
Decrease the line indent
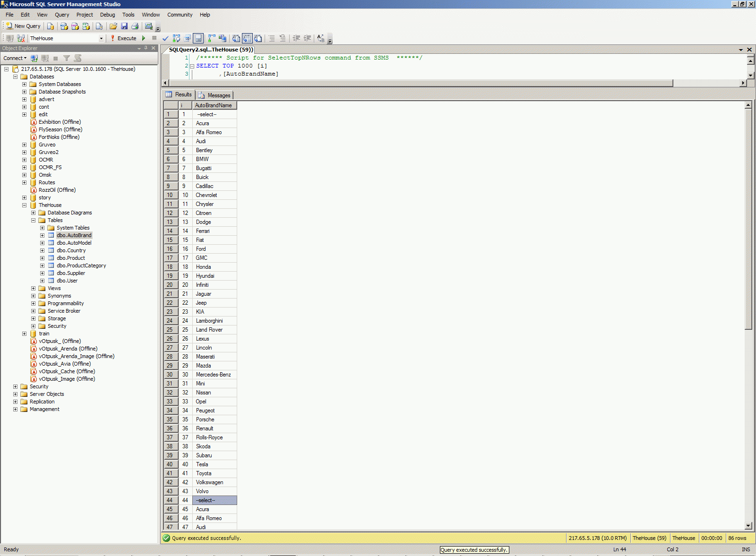click(x=296, y=38)
